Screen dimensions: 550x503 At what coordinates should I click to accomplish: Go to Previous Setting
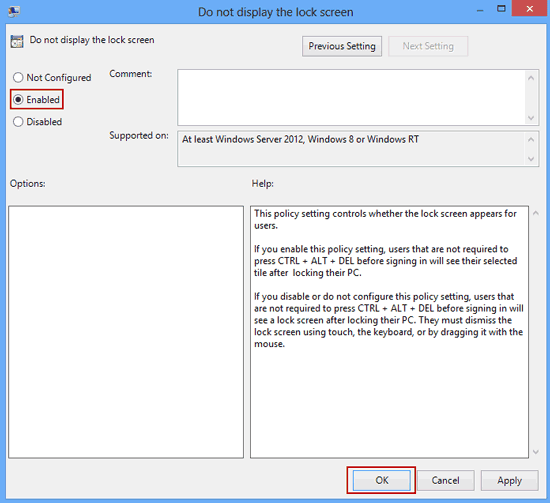pyautogui.click(x=342, y=46)
